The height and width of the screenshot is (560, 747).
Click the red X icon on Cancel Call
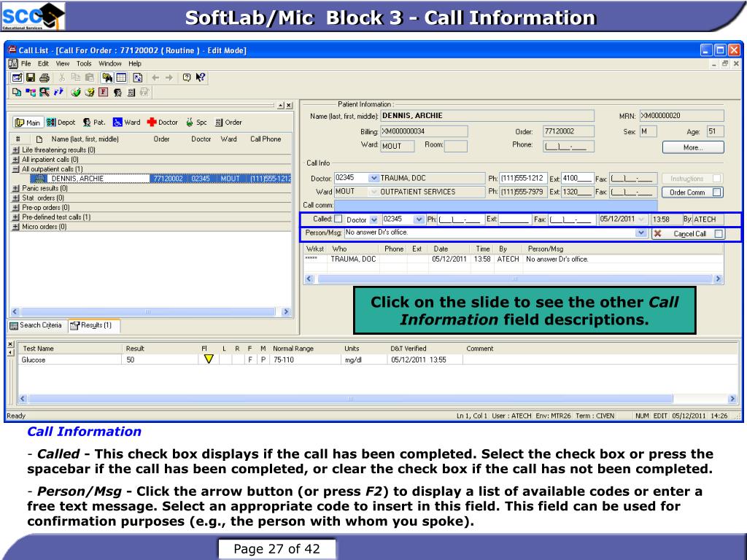657,233
